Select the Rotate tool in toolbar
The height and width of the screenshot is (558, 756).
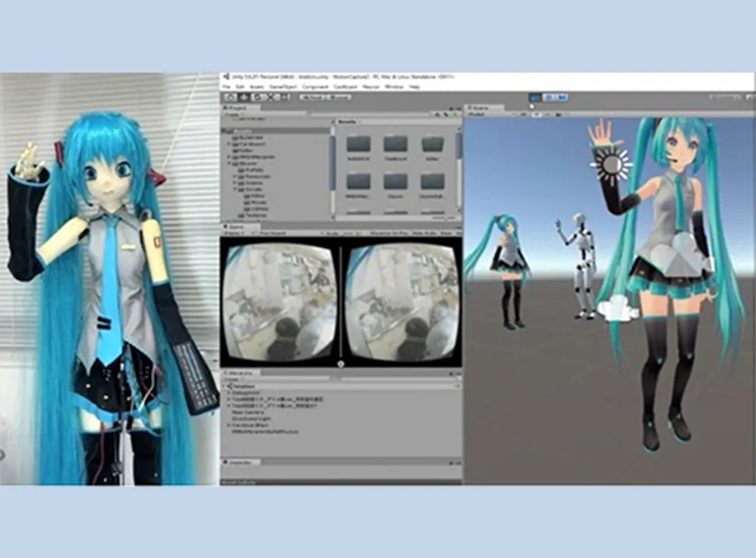pyautogui.click(x=257, y=97)
